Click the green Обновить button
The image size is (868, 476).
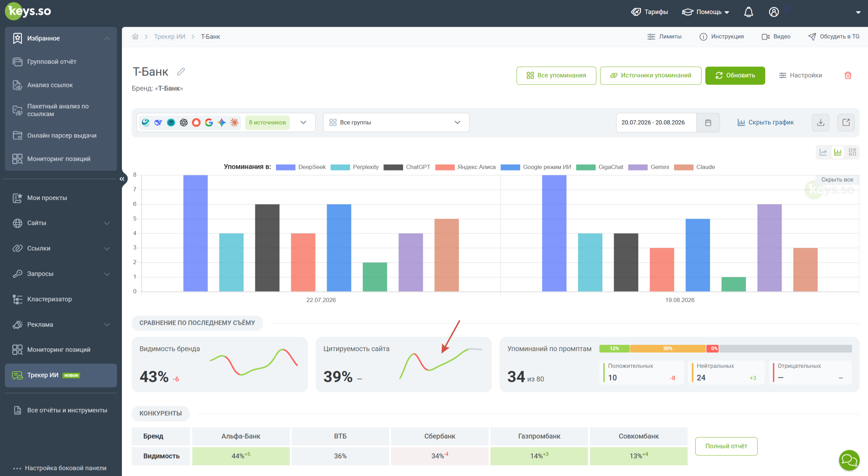point(735,75)
